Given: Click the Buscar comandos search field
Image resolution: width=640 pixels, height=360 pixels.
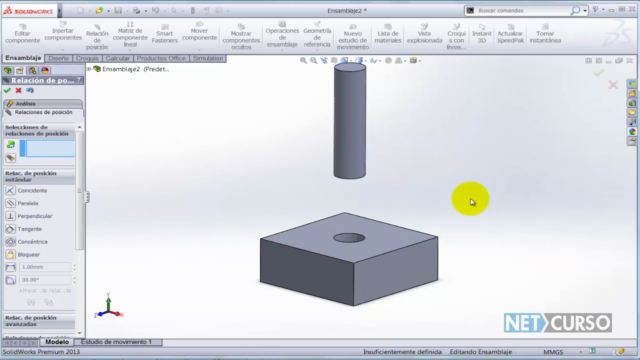Looking at the screenshot, I should (522, 11).
